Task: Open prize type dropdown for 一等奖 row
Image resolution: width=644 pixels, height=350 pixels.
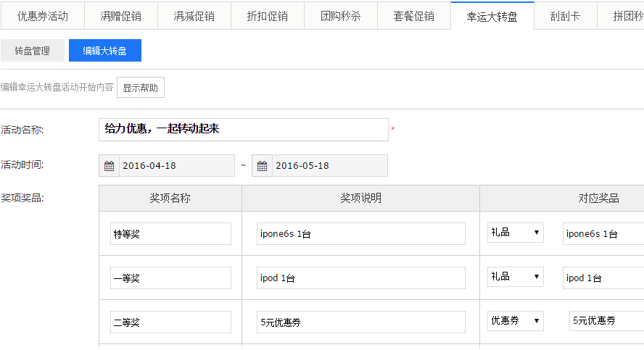Action: pos(516,278)
